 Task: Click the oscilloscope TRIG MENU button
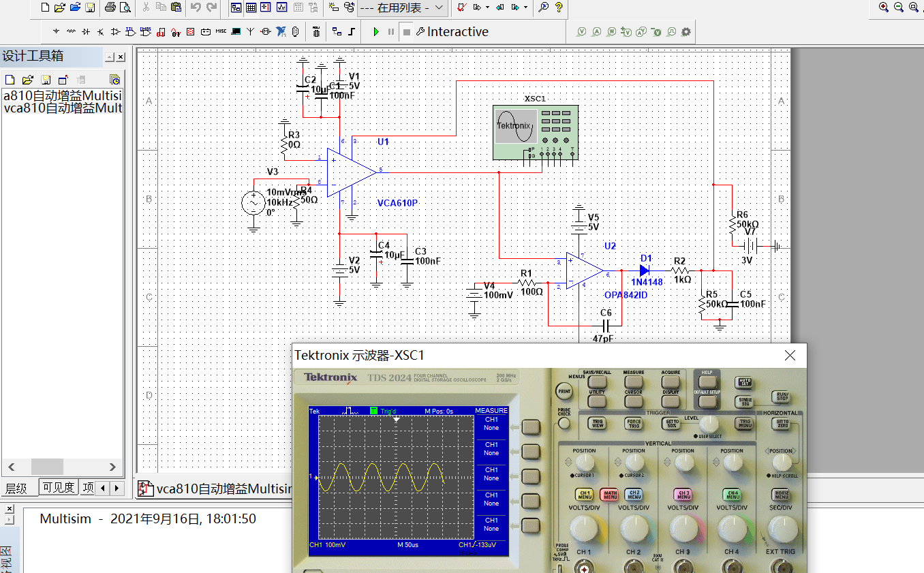click(744, 423)
